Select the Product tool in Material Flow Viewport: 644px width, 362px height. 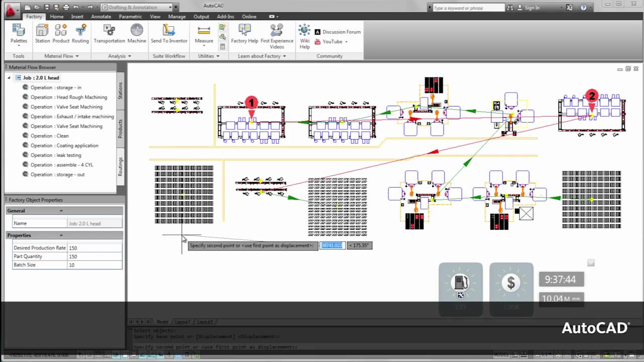point(61,34)
